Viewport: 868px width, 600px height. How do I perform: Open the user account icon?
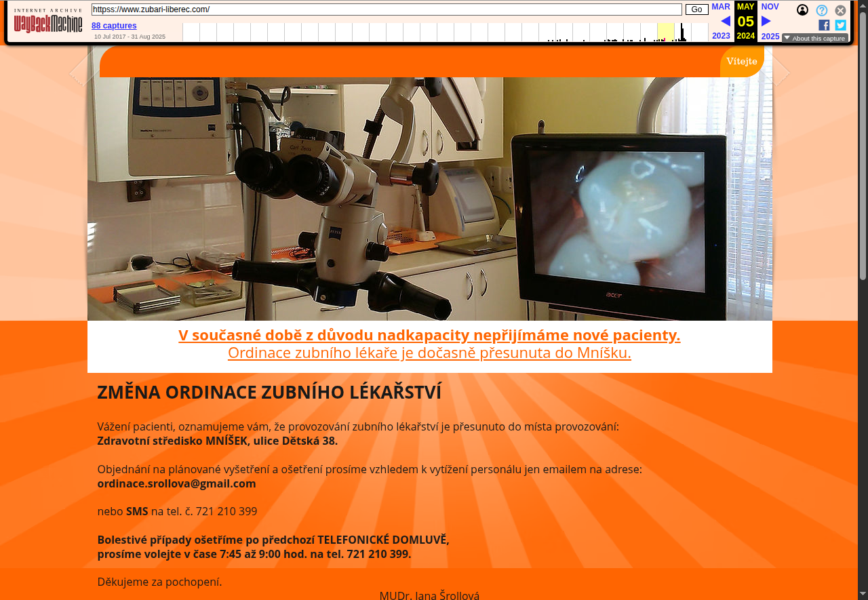tap(802, 10)
